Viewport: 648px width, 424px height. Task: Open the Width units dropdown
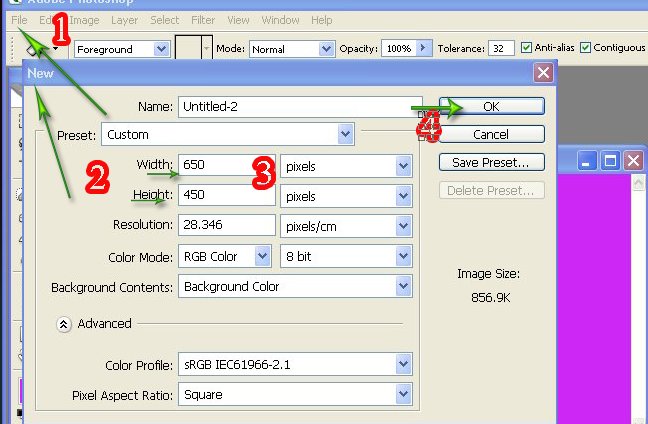pyautogui.click(x=346, y=166)
